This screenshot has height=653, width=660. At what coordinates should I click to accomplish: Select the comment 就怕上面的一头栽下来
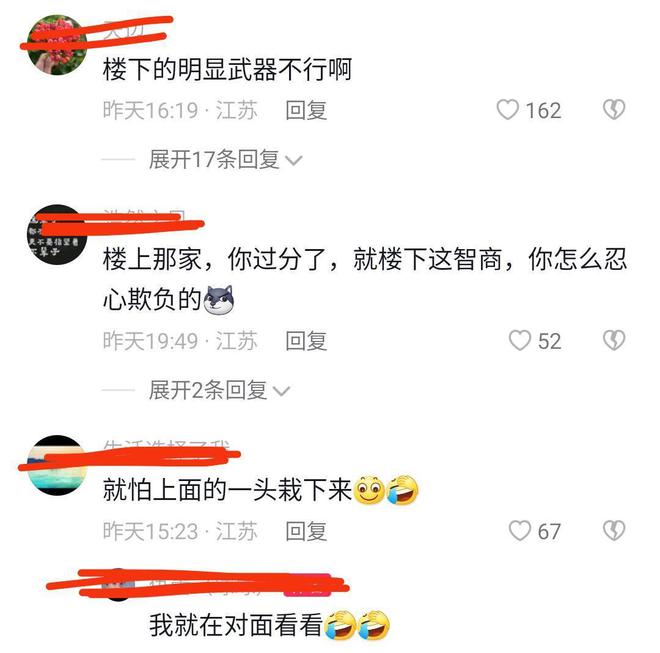coord(261,490)
